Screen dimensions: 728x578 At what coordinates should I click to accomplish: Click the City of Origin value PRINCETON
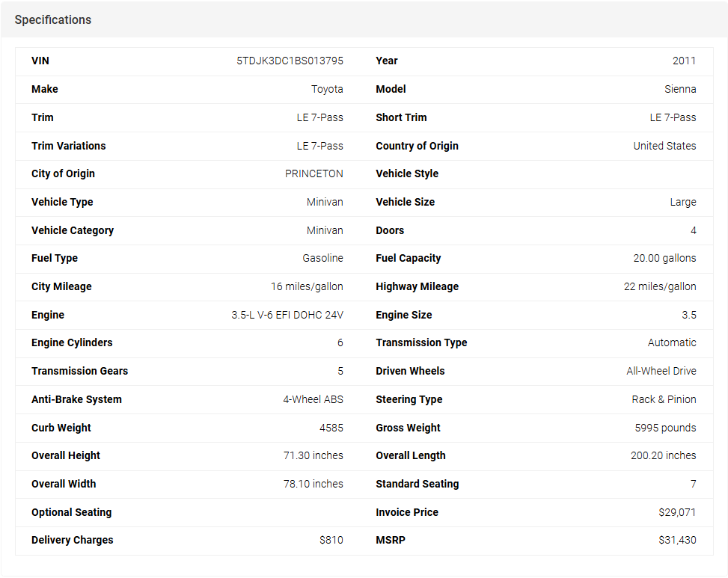point(313,174)
